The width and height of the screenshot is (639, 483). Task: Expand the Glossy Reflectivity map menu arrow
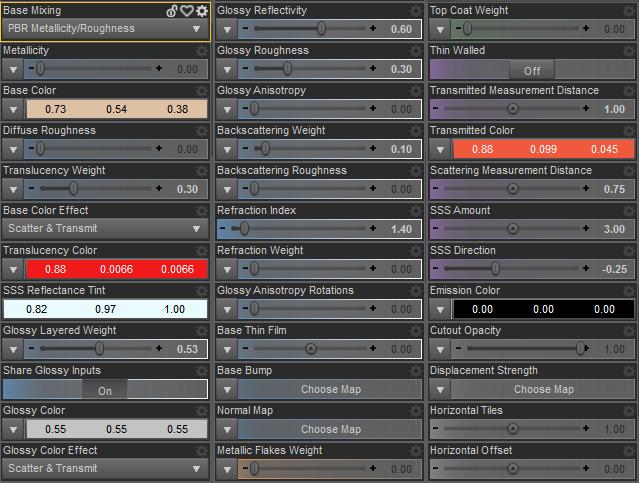[227, 29]
